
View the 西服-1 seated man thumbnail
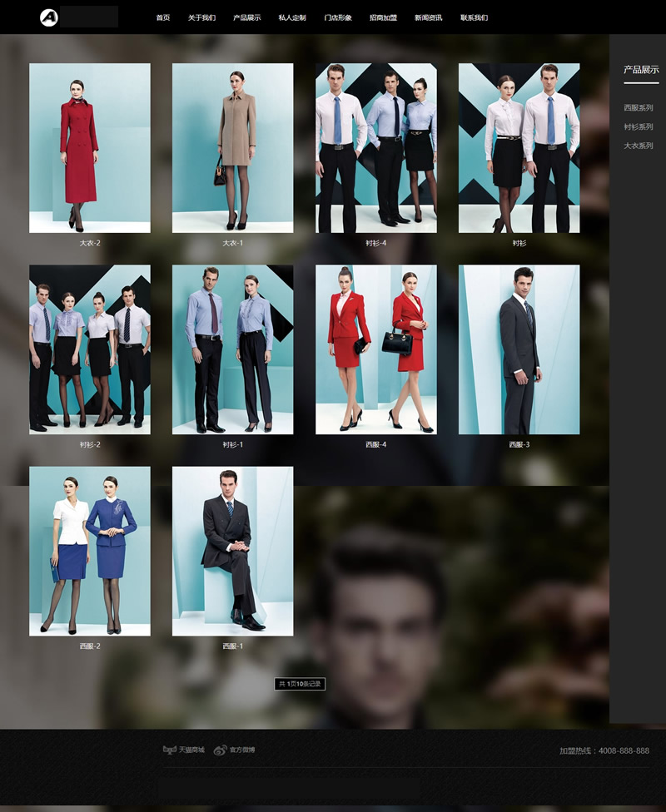233,552
